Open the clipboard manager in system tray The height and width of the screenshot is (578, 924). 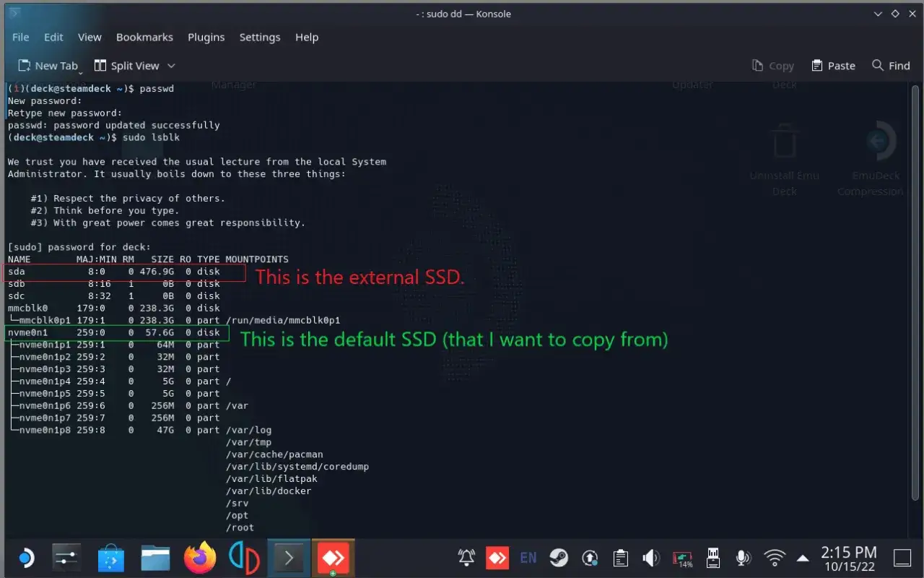[620, 557]
